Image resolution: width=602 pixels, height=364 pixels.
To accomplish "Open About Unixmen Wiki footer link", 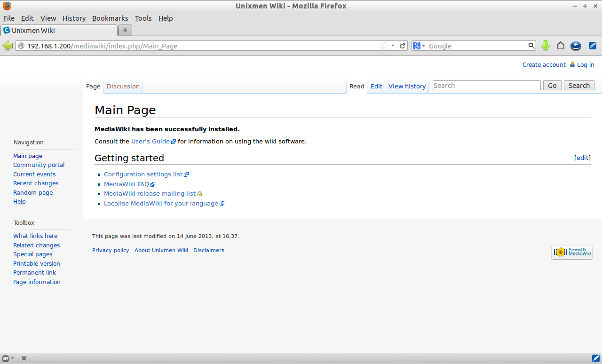I will [161, 250].
